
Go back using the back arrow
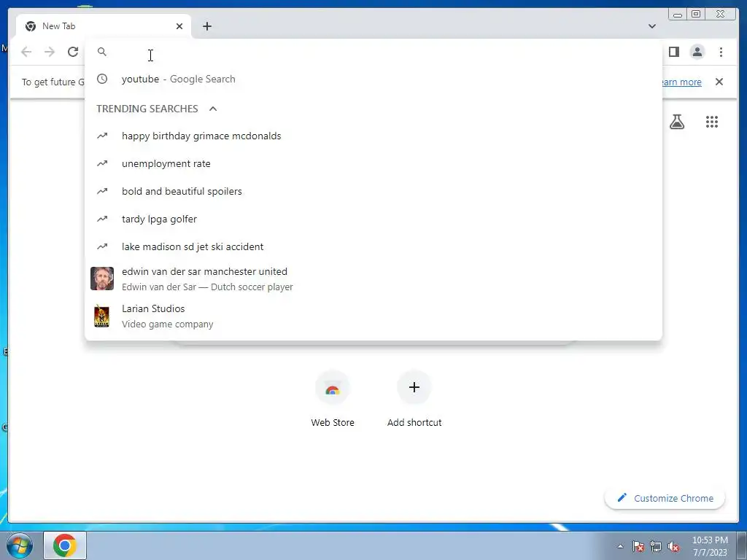point(26,52)
